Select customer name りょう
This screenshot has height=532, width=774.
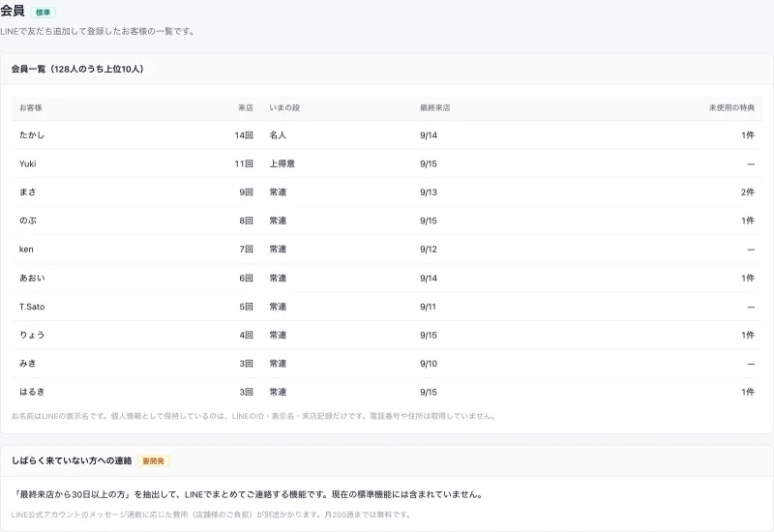tap(32, 335)
